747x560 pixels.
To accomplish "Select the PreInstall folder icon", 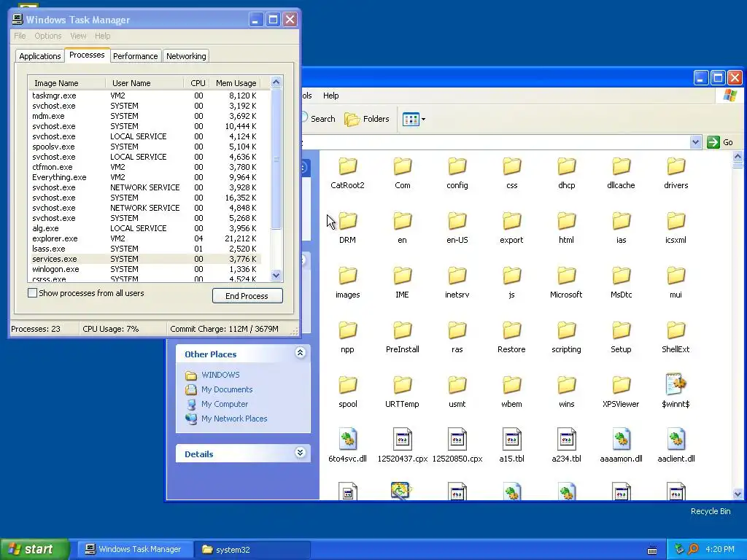I will point(403,331).
